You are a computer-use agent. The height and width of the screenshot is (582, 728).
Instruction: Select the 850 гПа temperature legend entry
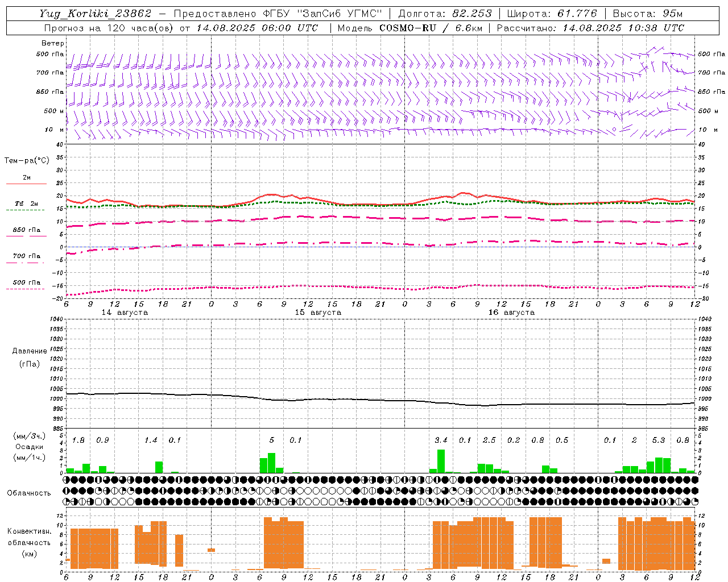pos(26,230)
